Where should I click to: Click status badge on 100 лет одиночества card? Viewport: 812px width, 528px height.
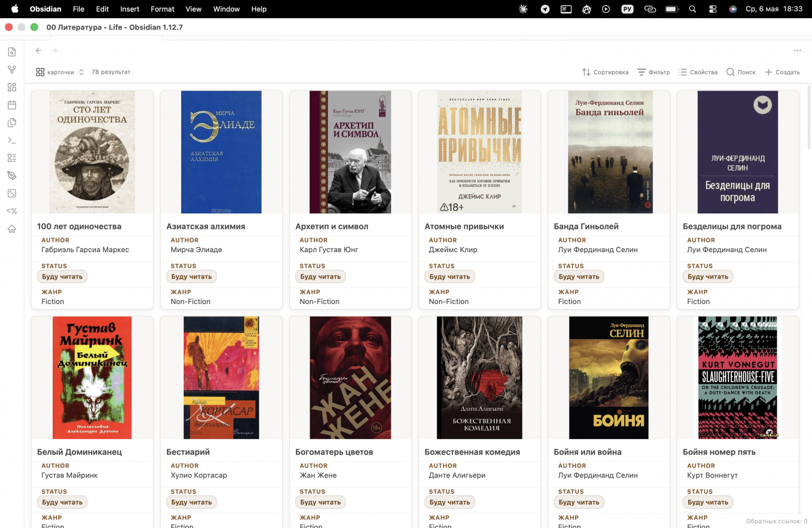(x=62, y=277)
